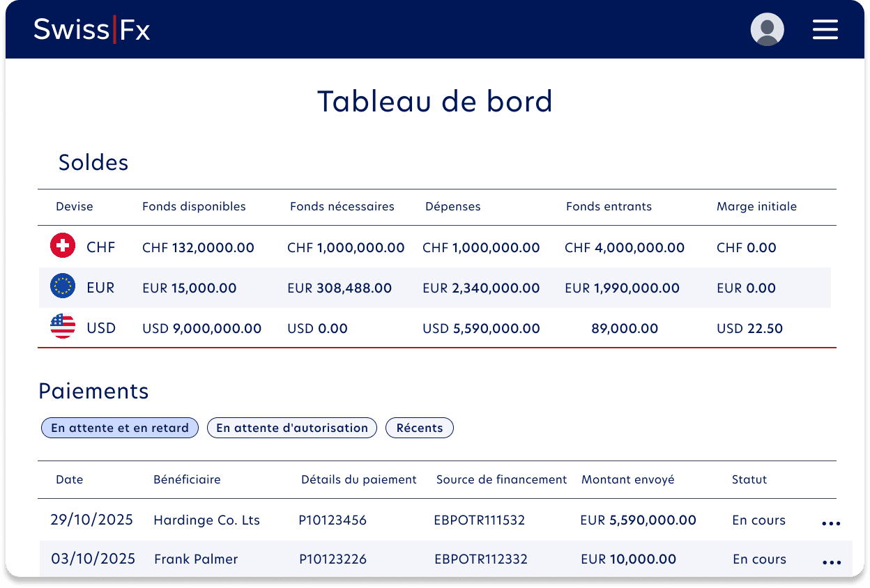Open the hamburger navigation menu

[x=825, y=29]
